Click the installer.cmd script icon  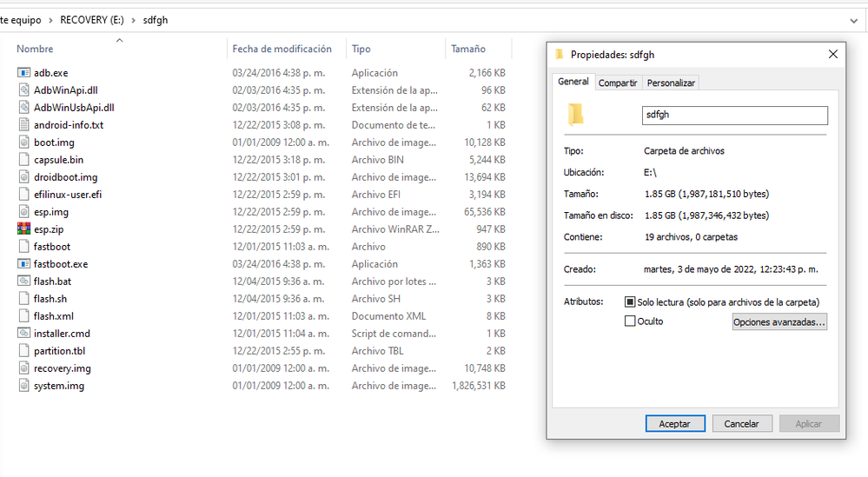23,334
